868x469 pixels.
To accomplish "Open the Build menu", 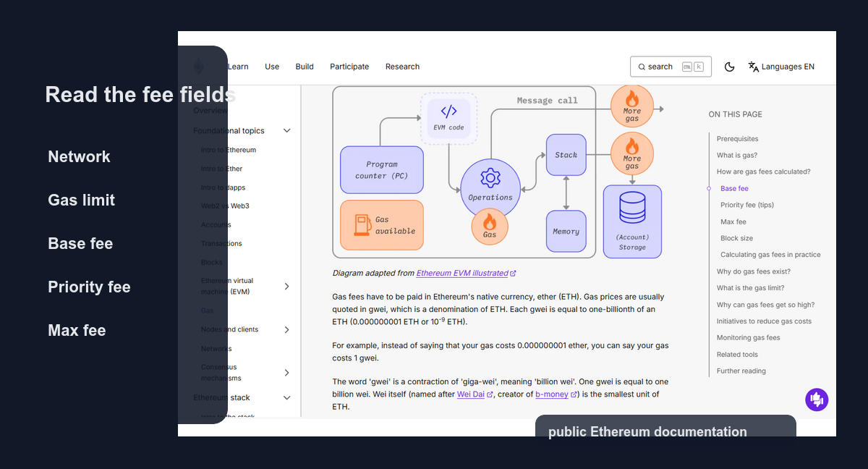I will pos(305,67).
